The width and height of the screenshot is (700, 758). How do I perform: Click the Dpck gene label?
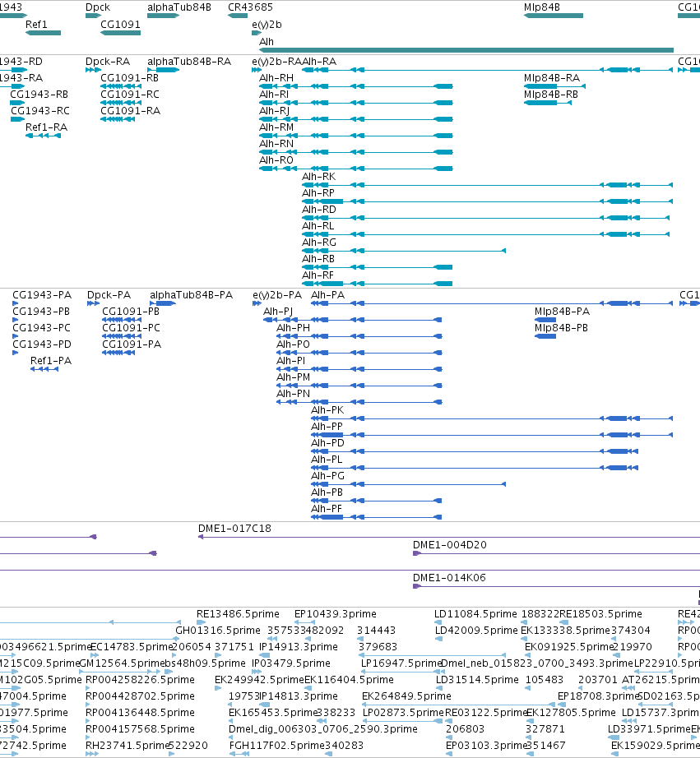[98, 7]
